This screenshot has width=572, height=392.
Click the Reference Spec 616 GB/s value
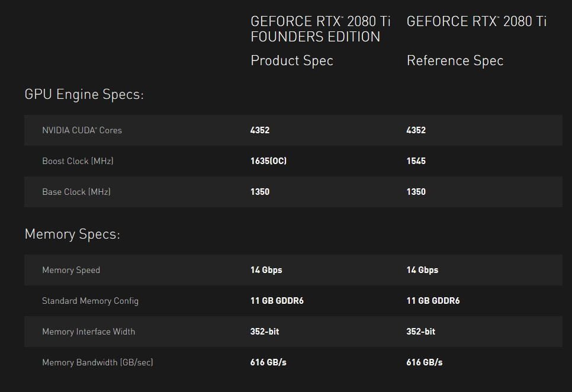[424, 362]
